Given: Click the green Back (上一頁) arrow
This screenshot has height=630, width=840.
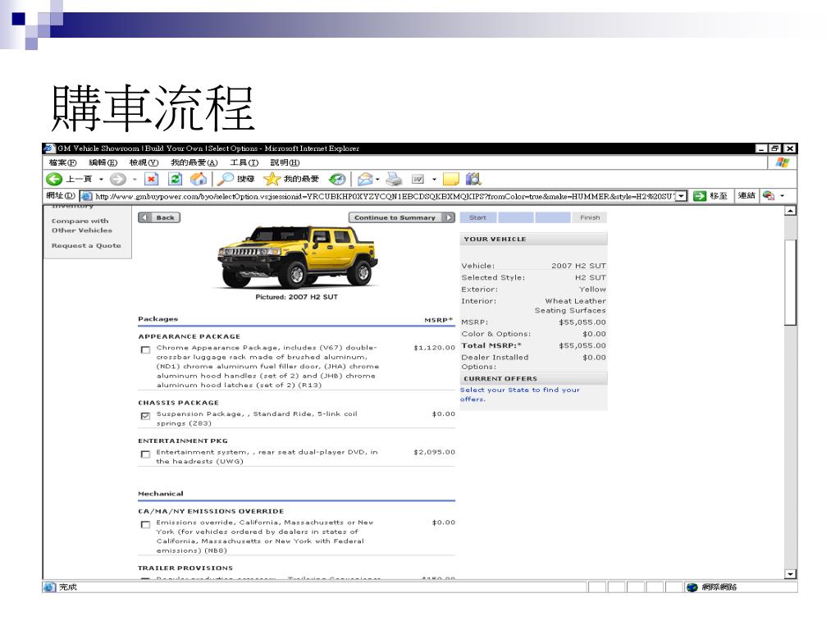Looking at the screenshot, I should point(54,180).
